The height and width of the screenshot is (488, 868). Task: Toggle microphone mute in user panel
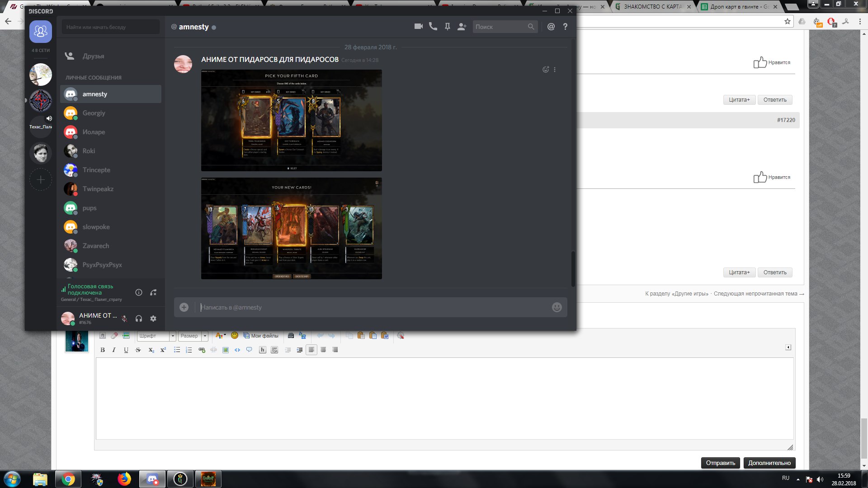coord(124,319)
